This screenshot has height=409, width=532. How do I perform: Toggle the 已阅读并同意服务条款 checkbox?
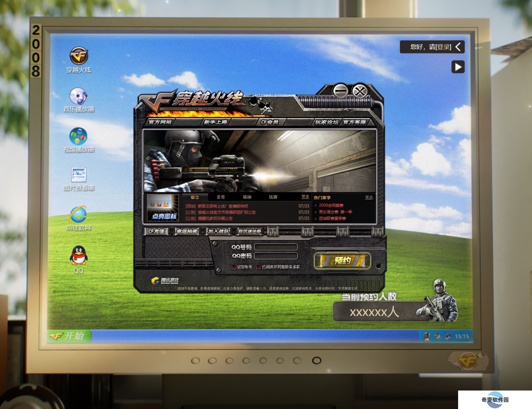pos(259,267)
